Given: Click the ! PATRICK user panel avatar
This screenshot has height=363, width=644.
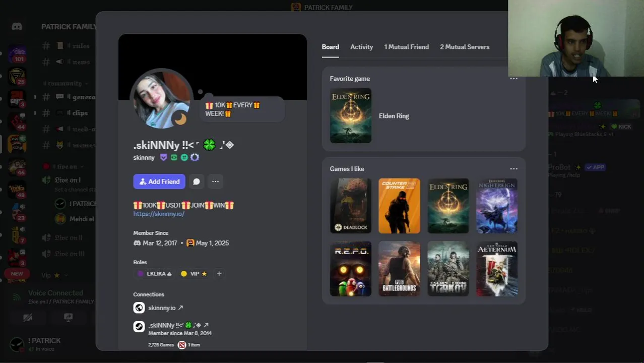Looking at the screenshot, I should pyautogui.click(x=17, y=344).
